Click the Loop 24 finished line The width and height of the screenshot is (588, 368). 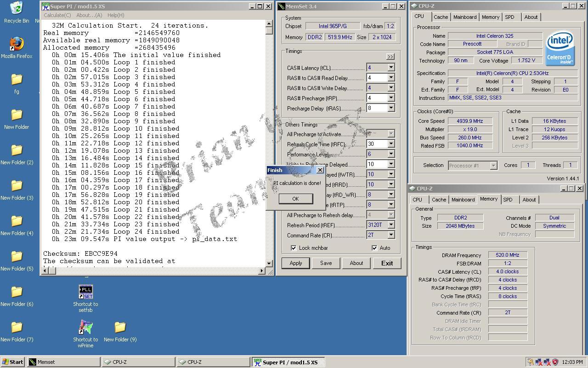(116, 231)
